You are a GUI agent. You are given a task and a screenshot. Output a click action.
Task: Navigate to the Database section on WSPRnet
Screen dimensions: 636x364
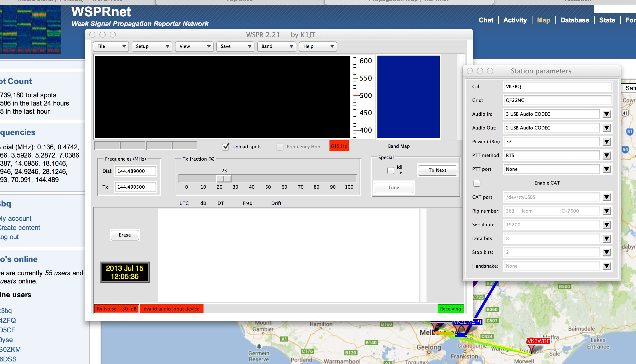click(x=575, y=20)
